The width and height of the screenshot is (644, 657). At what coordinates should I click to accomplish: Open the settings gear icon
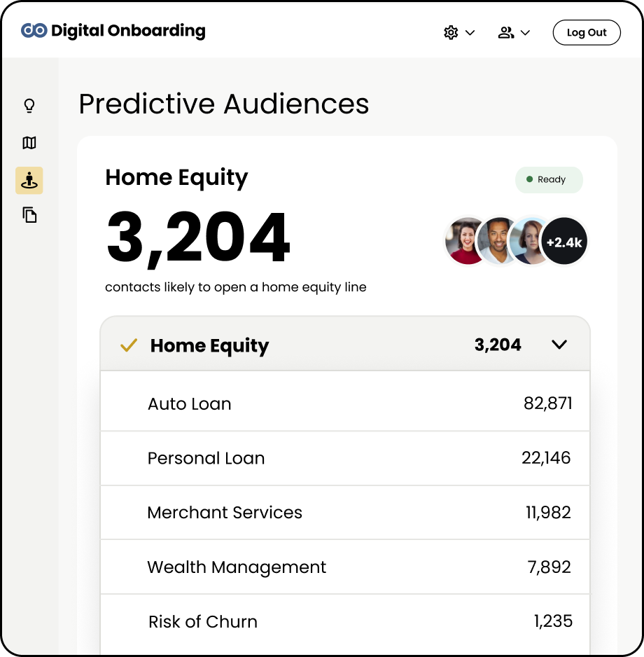pos(451,32)
